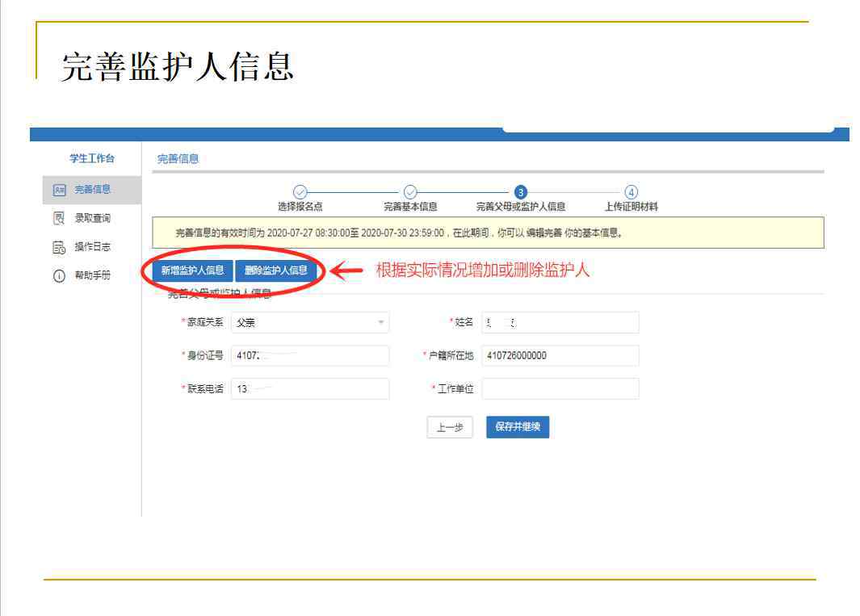The image size is (860, 616).
Task: Click the 完善父母或监护人信息 step label
Action: click(521, 207)
